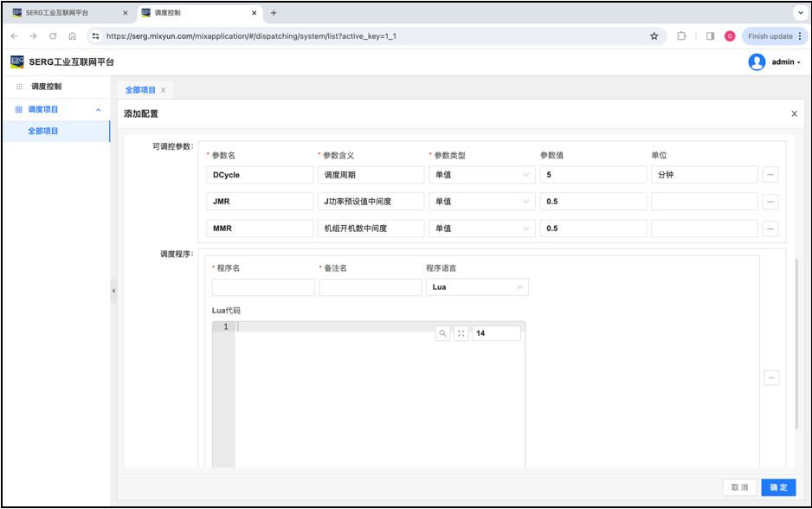This screenshot has width=812, height=509.
Task: Click the 取消 button
Action: tap(739, 487)
